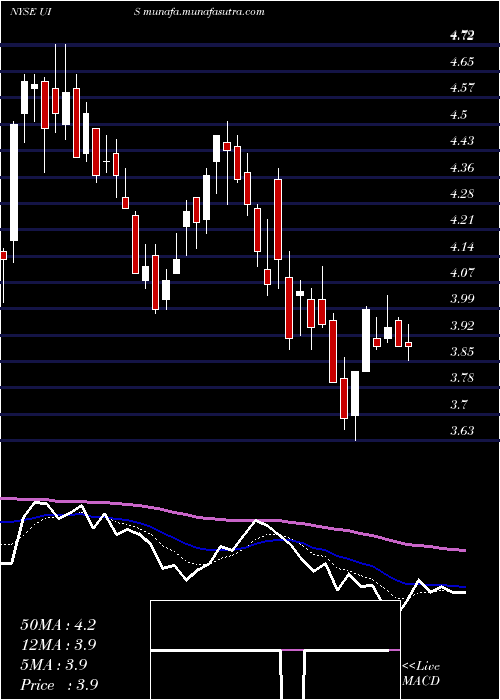Viewport: 500px width, 700px height.
Task: Click the 50MA : 4.2 readout
Action: [58, 625]
